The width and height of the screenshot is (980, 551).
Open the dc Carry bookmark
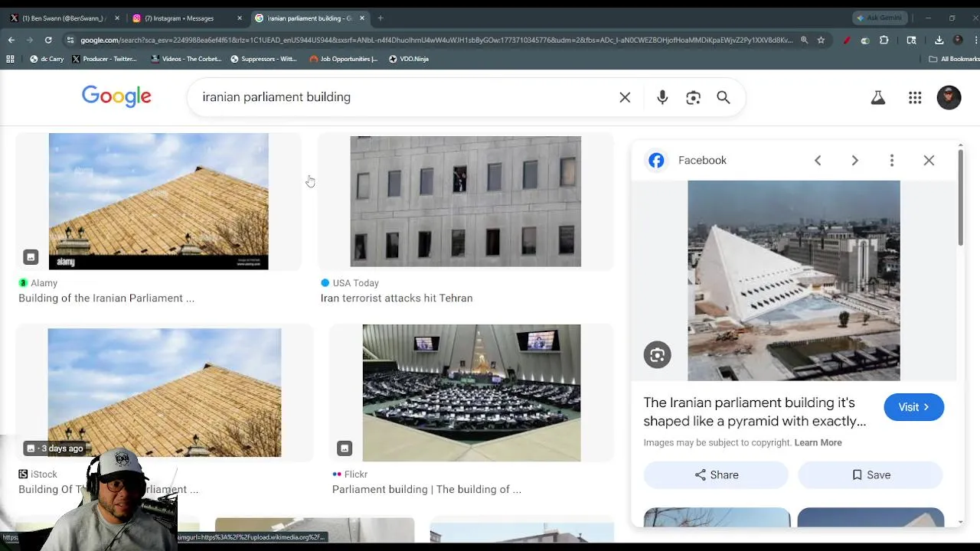(47, 59)
